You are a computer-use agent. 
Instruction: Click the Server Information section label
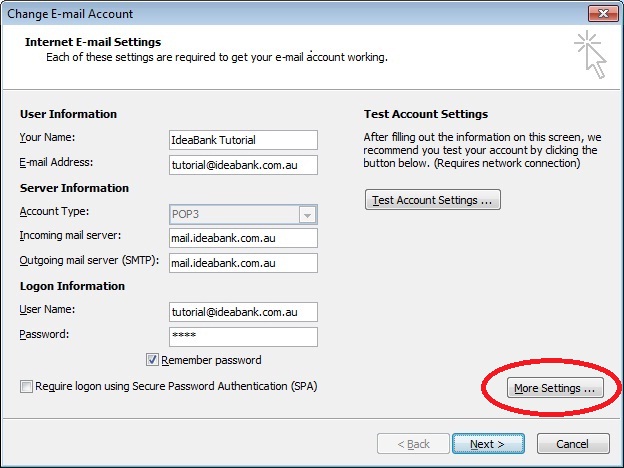[74, 188]
